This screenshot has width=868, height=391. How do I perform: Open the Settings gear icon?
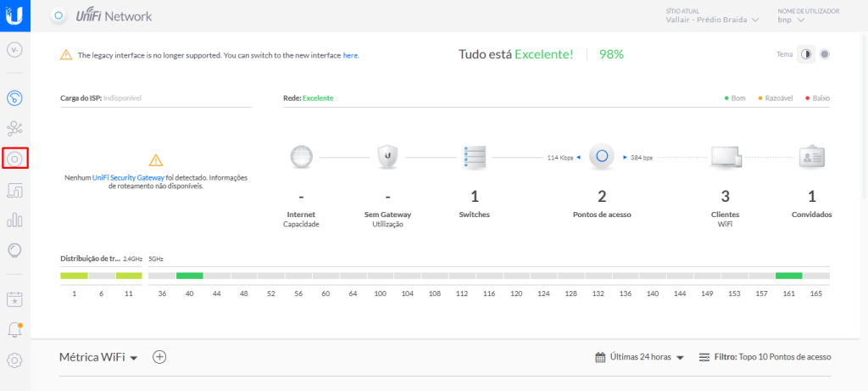click(x=14, y=360)
